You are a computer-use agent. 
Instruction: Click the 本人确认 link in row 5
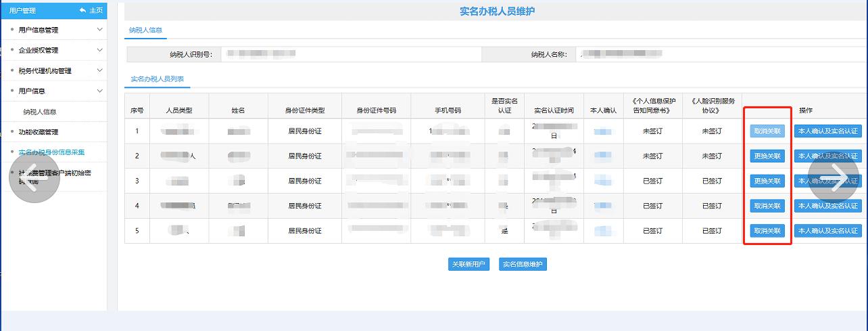coord(603,231)
